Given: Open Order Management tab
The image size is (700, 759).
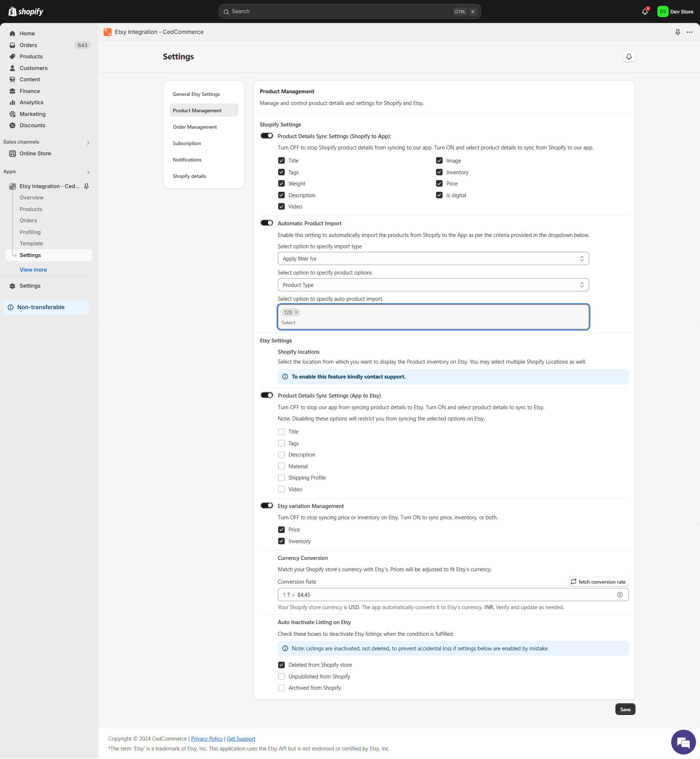Looking at the screenshot, I should click(x=204, y=127).
